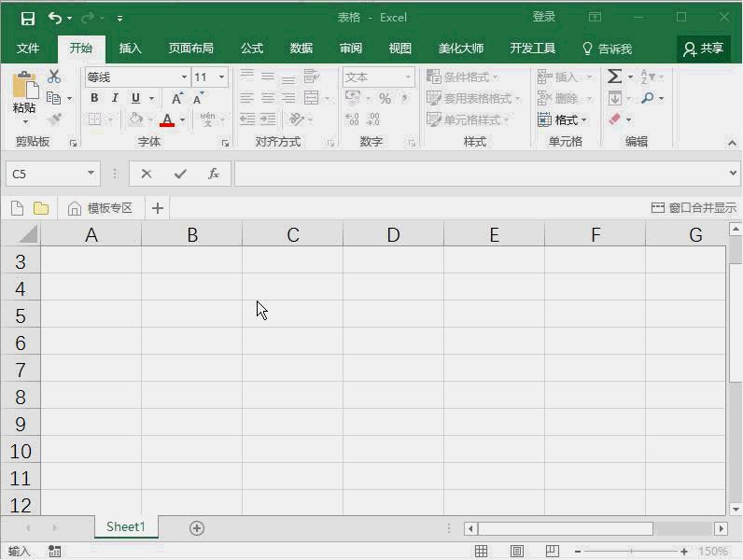Click the sign-in 登录 link

coord(543,17)
